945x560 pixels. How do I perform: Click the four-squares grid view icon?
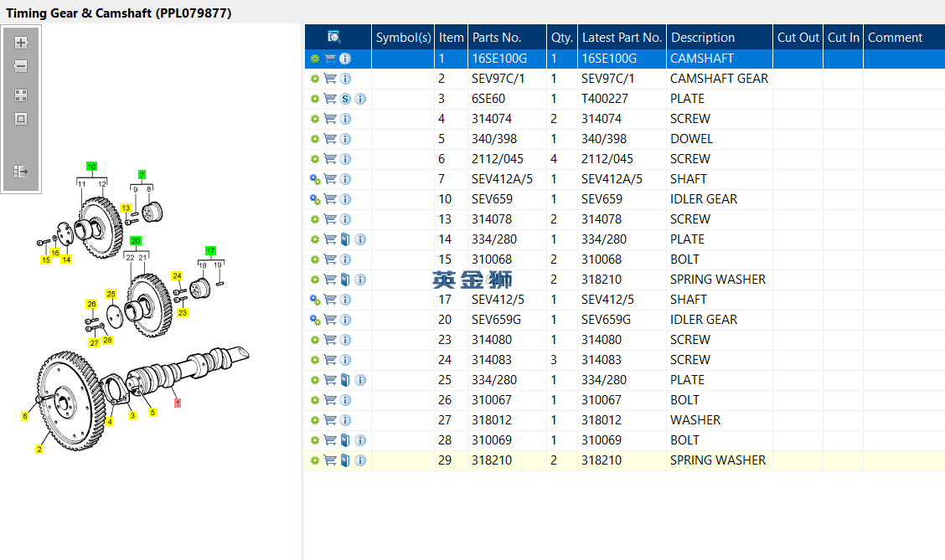pyautogui.click(x=21, y=95)
